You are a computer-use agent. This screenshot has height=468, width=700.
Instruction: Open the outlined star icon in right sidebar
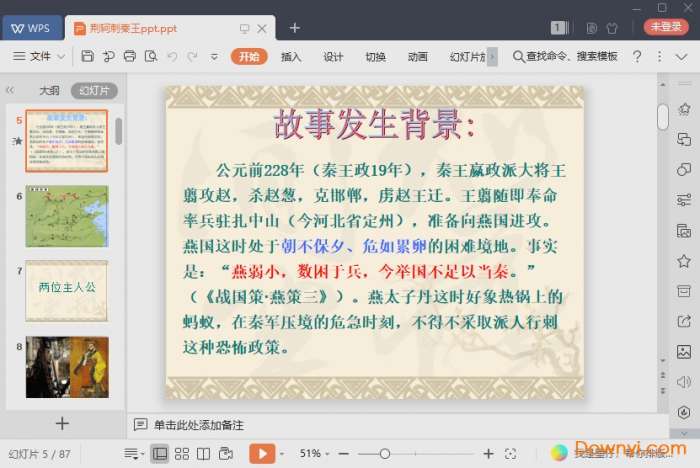684,261
